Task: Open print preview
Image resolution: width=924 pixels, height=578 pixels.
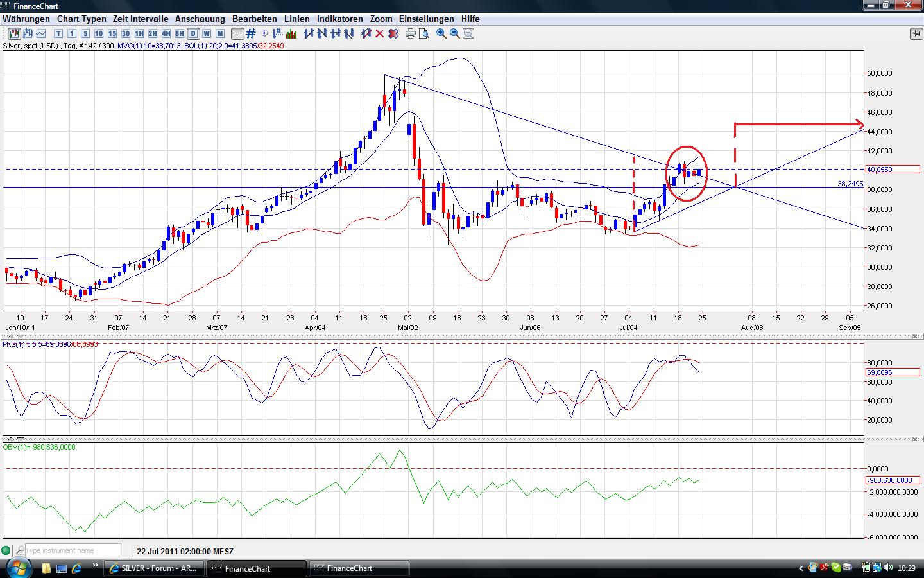Action: tap(424, 33)
